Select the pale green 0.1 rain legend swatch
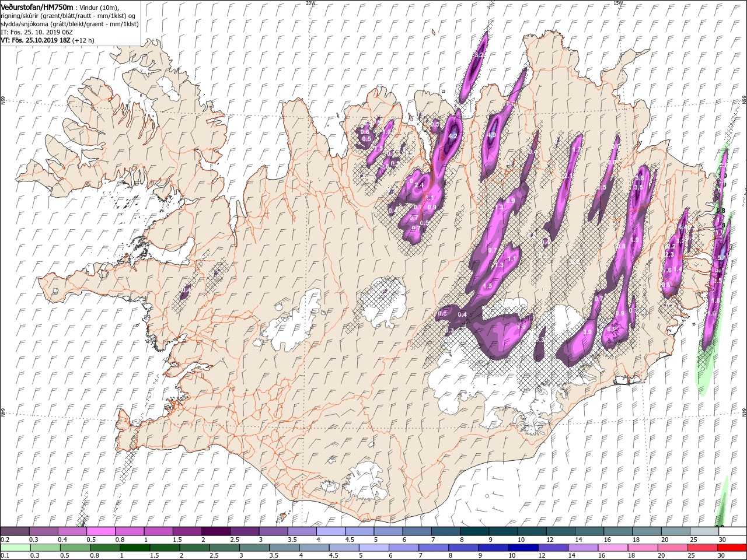This screenshot has width=747, height=560. tap(15, 548)
